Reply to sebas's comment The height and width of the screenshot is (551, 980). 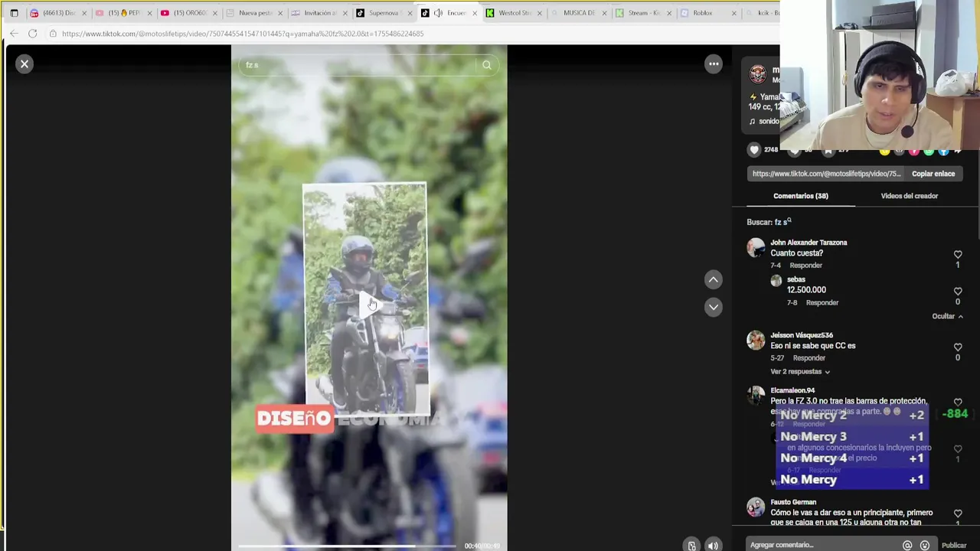822,303
